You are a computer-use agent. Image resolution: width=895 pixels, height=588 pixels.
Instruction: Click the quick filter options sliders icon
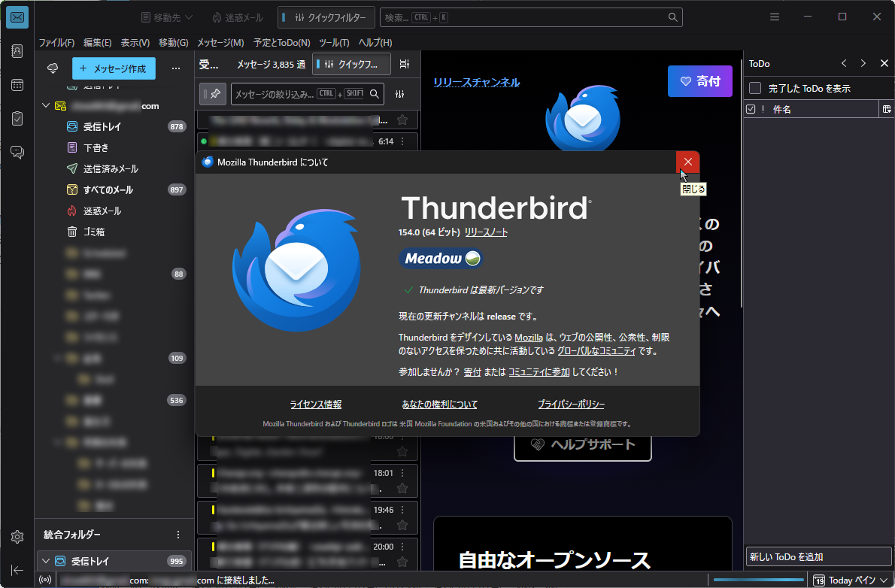click(x=399, y=94)
